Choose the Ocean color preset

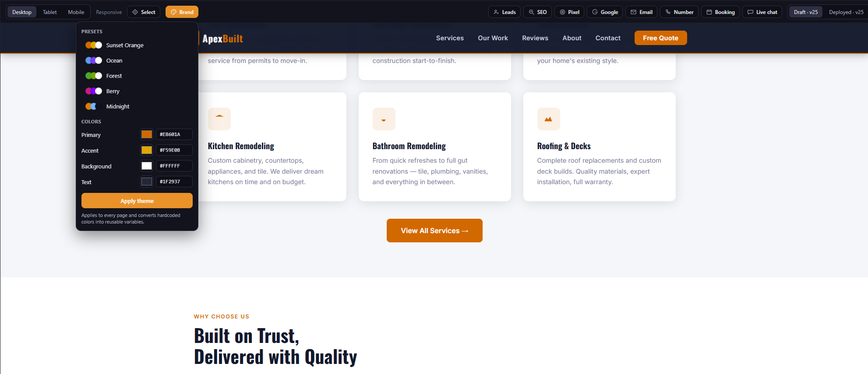pos(137,60)
